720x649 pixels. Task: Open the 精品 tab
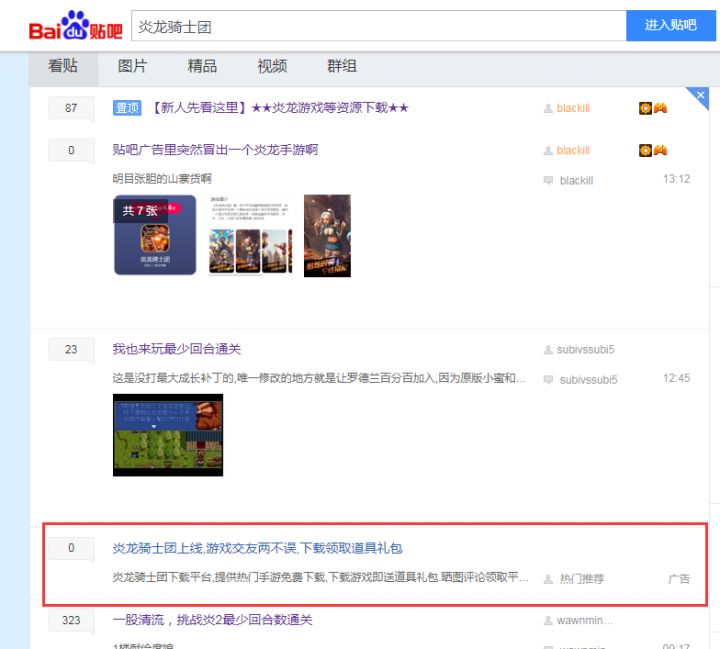(x=202, y=66)
